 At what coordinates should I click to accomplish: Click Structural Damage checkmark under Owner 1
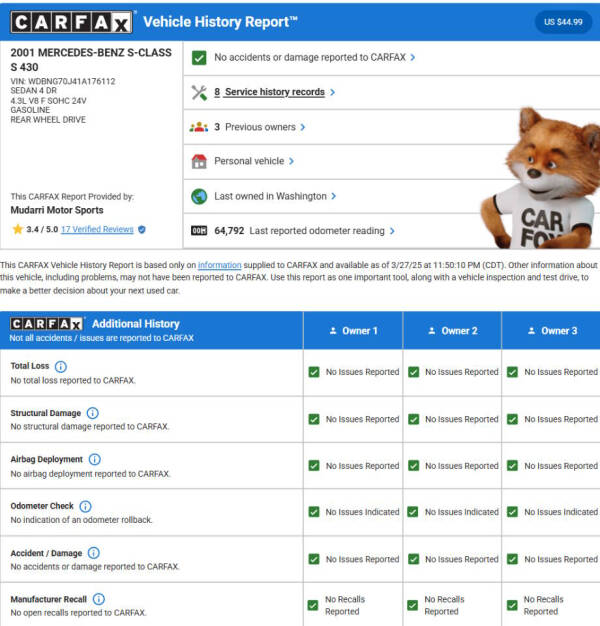[314, 419]
